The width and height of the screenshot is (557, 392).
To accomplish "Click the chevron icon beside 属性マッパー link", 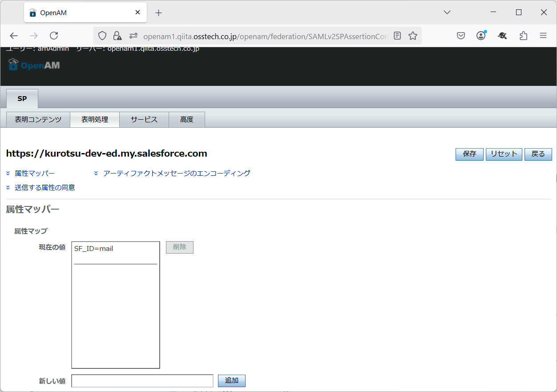I will coord(8,173).
